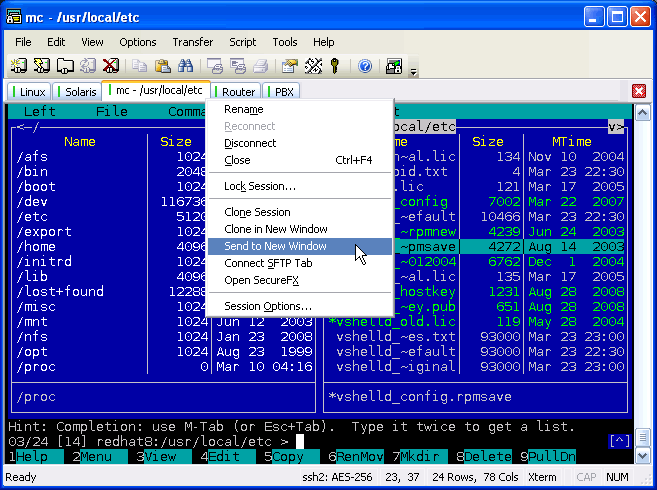Choose Send to New Window entry
Viewport: 657px width, 490px height.
pos(300,246)
